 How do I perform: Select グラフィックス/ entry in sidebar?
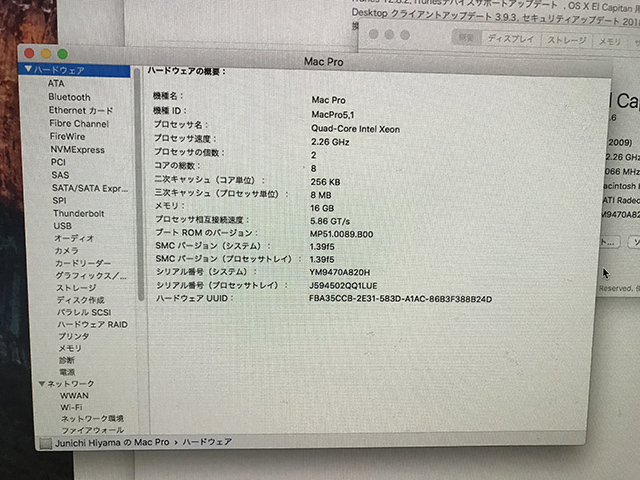pos(91,276)
